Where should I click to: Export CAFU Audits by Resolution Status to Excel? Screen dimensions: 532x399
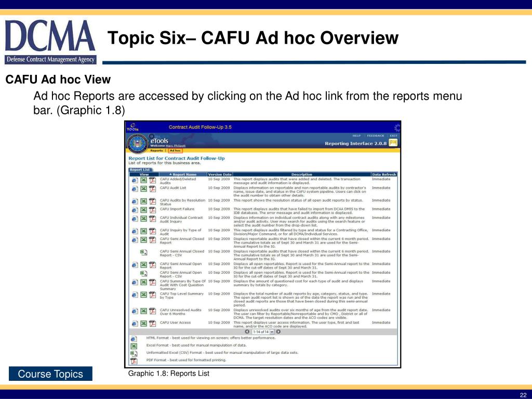(143, 202)
